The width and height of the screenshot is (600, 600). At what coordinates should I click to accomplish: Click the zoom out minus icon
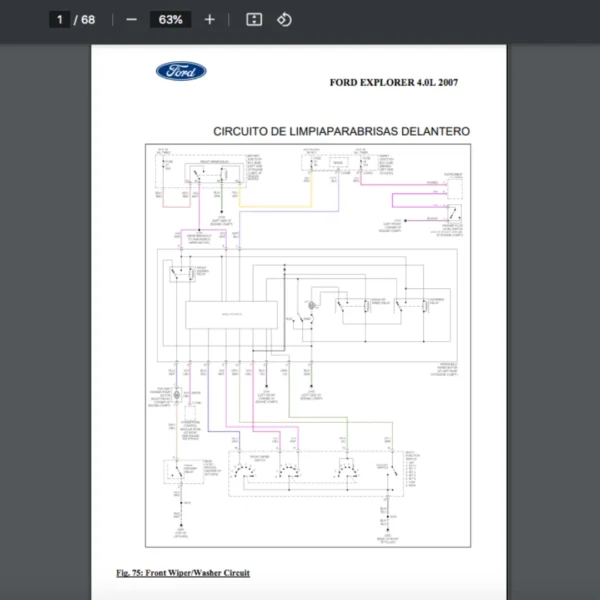(131, 19)
